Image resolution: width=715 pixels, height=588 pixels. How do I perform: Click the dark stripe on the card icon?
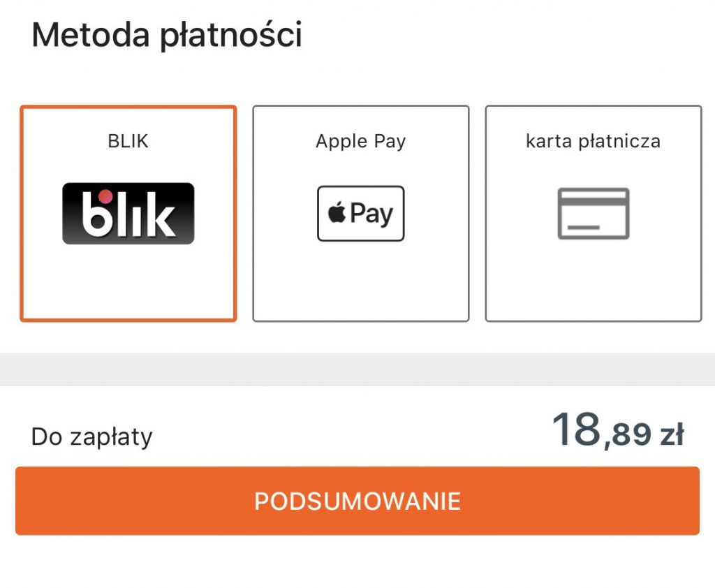click(x=594, y=202)
